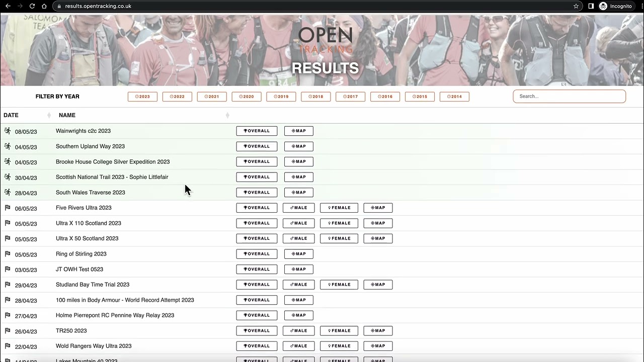The width and height of the screenshot is (644, 362).
Task: Filter results by year 2023
Action: pyautogui.click(x=142, y=97)
